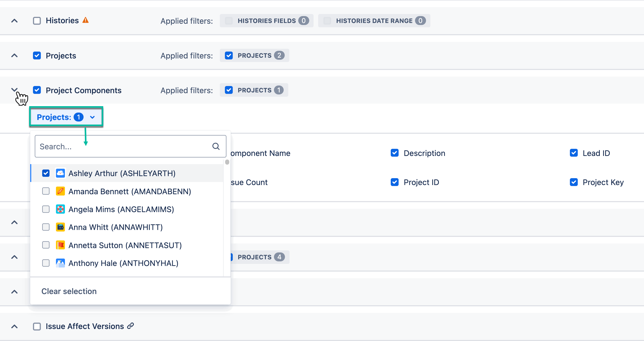This screenshot has height=341, width=644.
Task: Collapse the Project Components section chevron
Action: [15, 90]
